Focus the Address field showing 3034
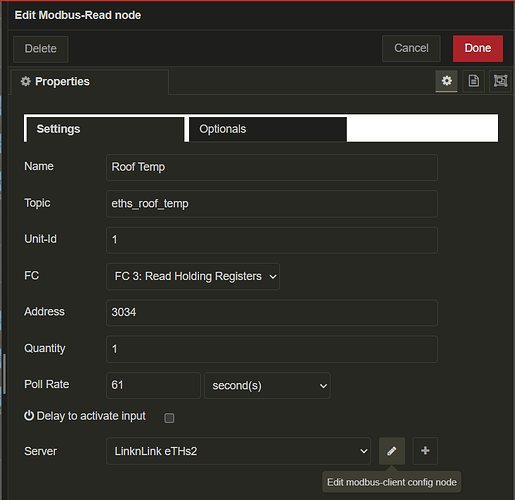This screenshot has width=515, height=500. [x=272, y=313]
